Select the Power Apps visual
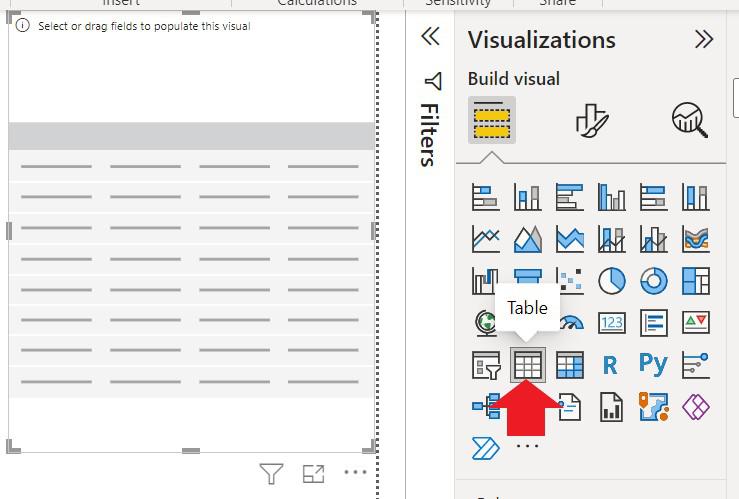Image resolution: width=739 pixels, height=499 pixels. coord(696,407)
